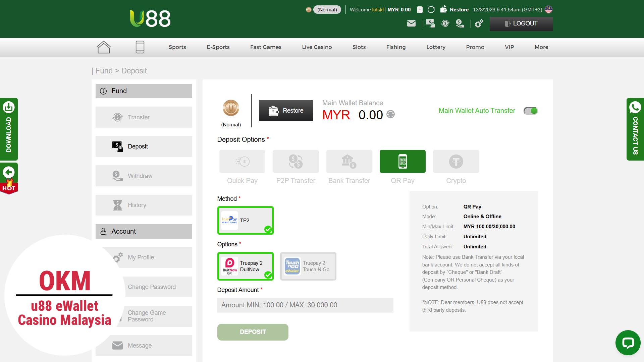Open Withdraw in the Fund sidebar

(x=144, y=176)
